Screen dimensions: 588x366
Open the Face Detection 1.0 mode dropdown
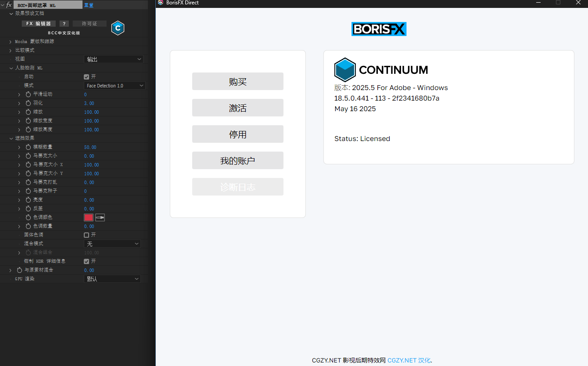point(115,86)
